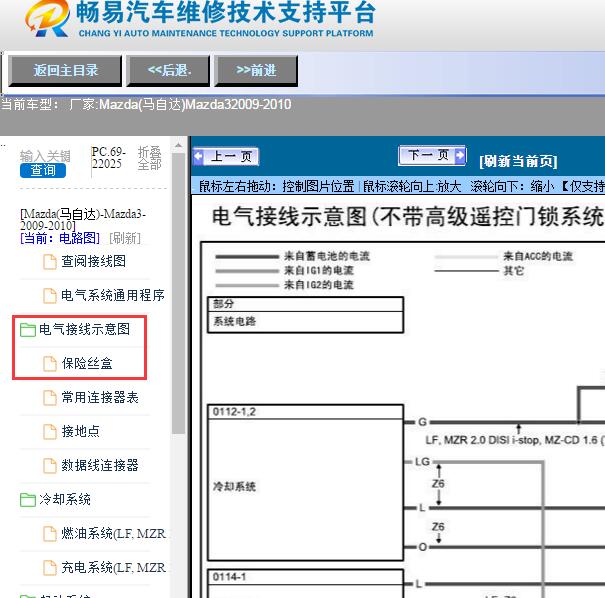Open the [当前：电路图] link

[60, 238]
